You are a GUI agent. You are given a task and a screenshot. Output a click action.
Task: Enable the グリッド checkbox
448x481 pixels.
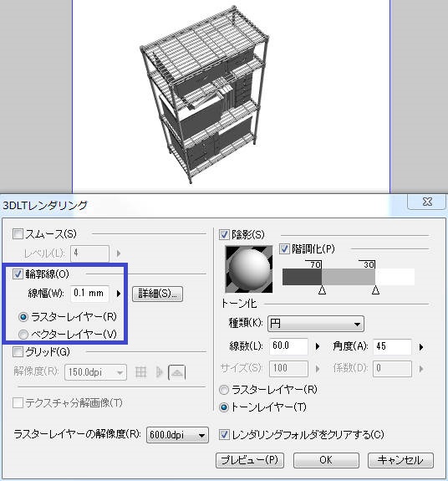(18, 351)
